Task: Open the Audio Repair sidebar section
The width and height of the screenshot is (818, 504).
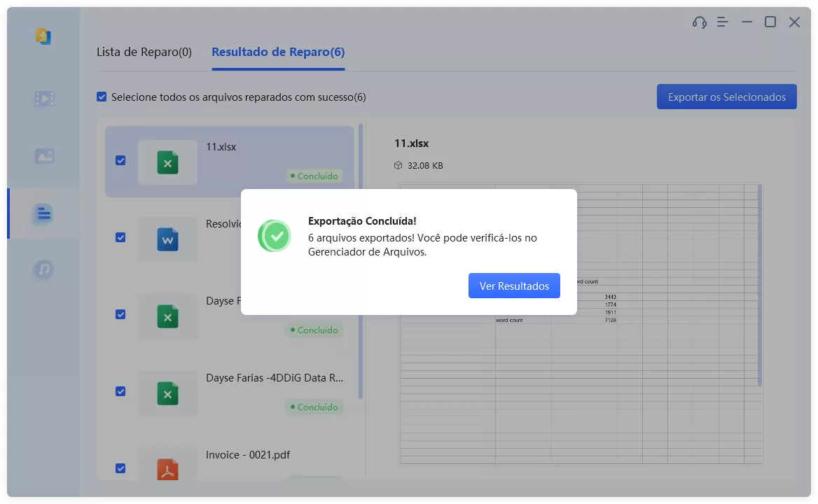Action: click(44, 269)
